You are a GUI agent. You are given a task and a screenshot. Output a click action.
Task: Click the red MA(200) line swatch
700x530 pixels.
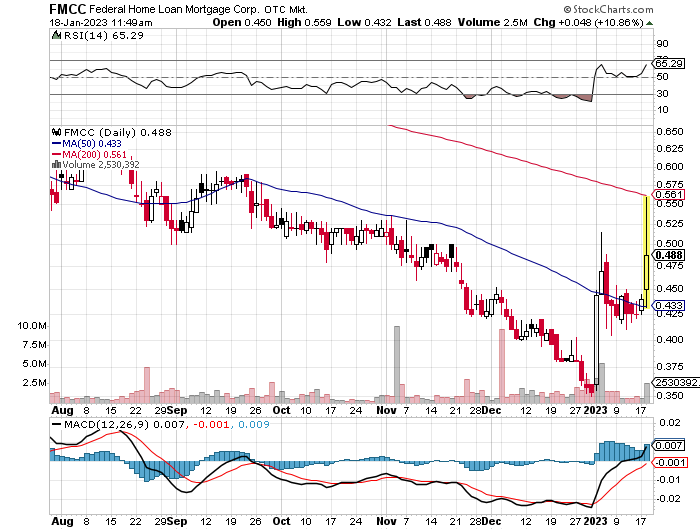tap(56, 154)
